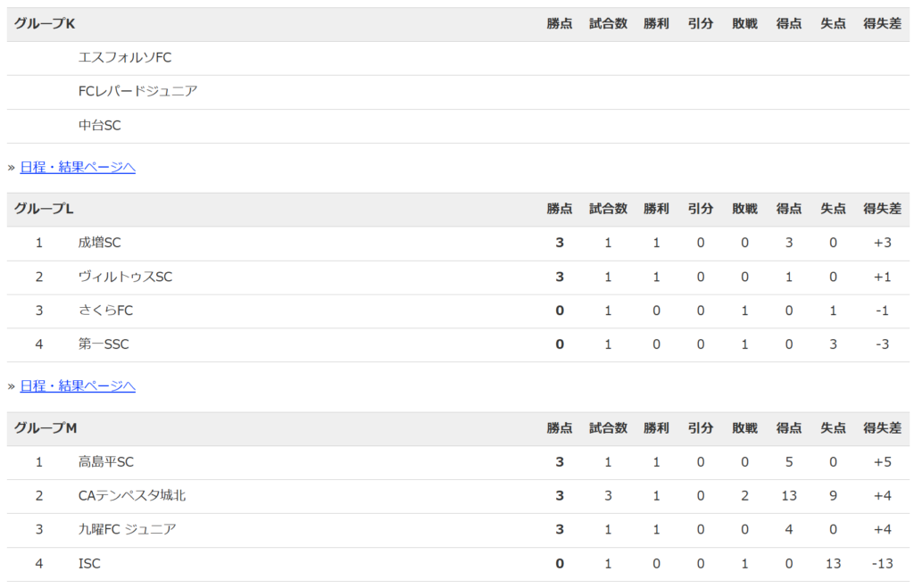914x588 pixels.
Task: Click the ヴィルトゥスSC team name
Action: [x=125, y=277]
